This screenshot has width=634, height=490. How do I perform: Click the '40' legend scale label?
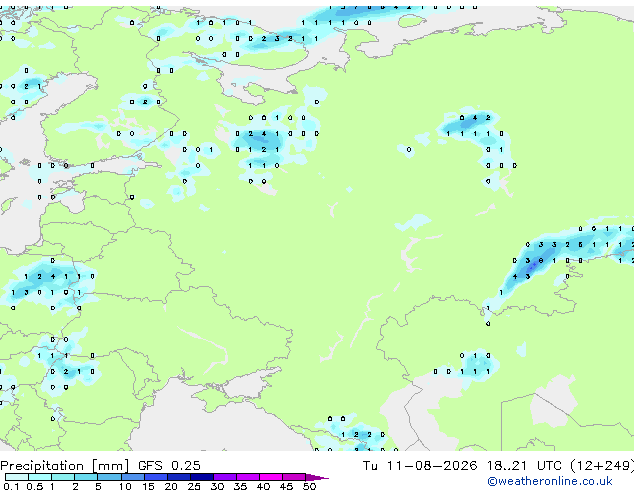click(264, 486)
